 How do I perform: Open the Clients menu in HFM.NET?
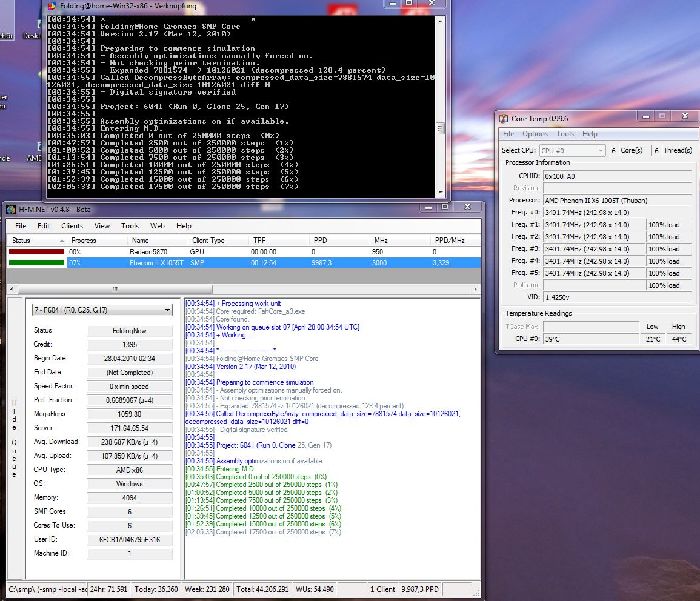(72, 226)
